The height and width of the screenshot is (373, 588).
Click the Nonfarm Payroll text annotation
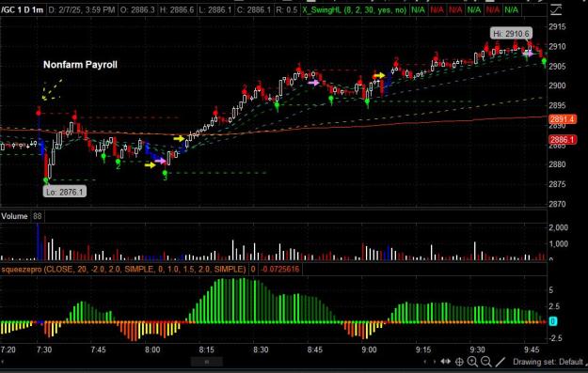tap(80, 65)
